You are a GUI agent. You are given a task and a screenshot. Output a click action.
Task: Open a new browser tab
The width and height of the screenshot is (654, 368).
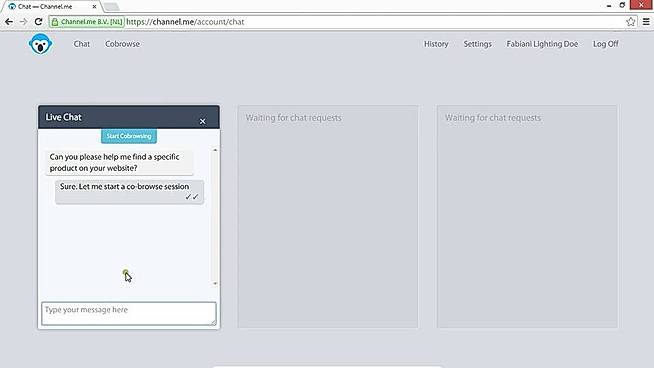pyautogui.click(x=111, y=7)
